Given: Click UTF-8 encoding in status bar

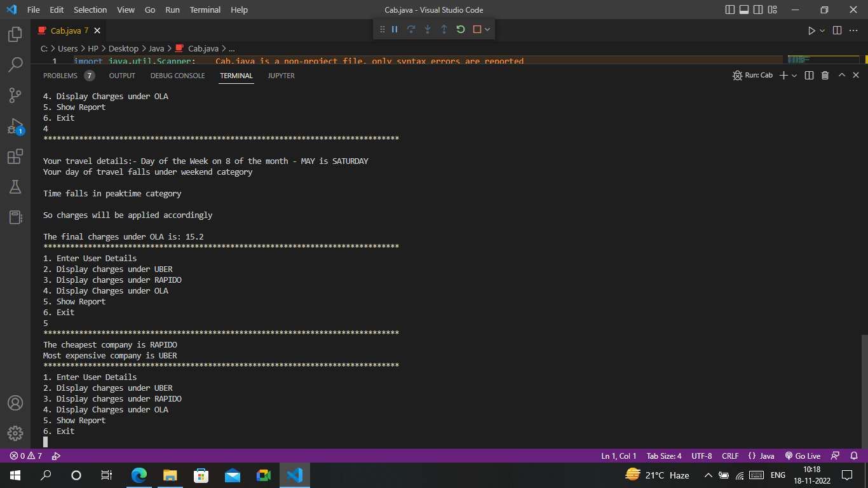Looking at the screenshot, I should (x=702, y=456).
